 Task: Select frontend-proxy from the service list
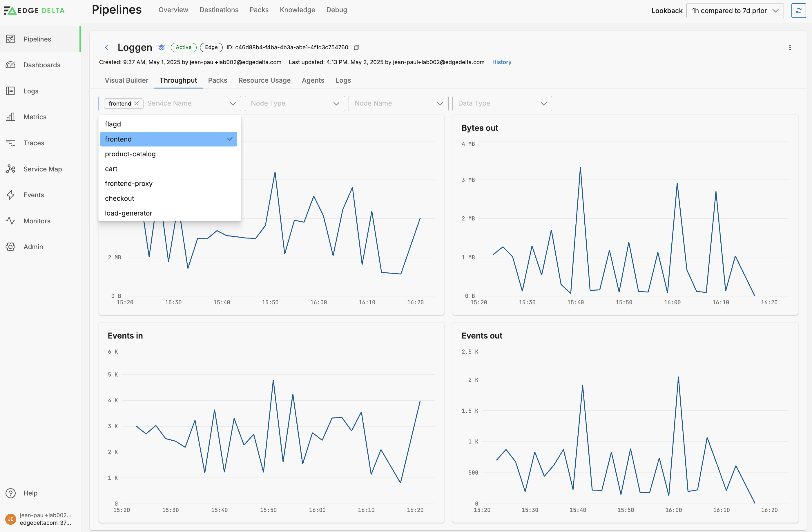click(169, 183)
